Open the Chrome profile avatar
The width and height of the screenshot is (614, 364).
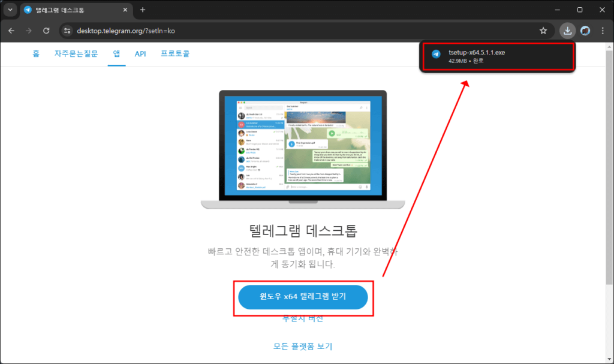[x=585, y=31]
